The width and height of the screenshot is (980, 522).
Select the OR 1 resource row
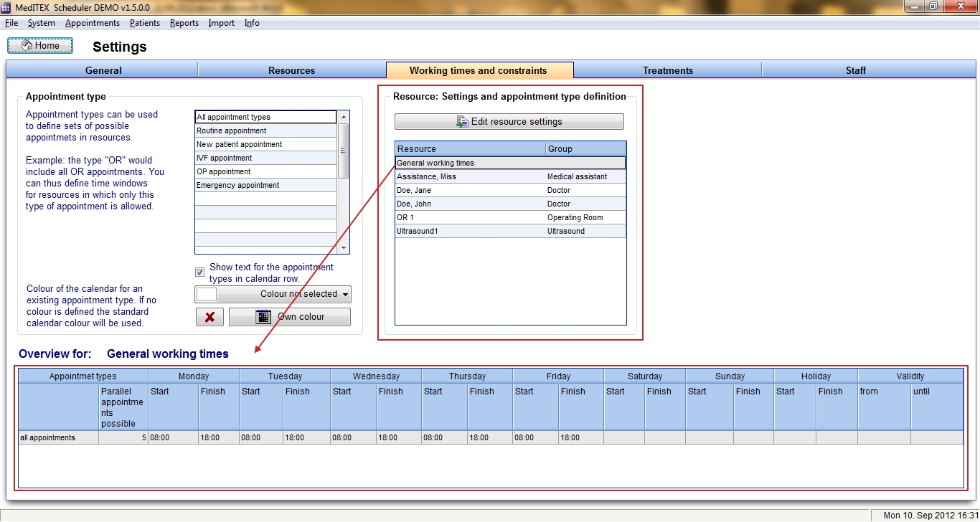[x=510, y=217]
